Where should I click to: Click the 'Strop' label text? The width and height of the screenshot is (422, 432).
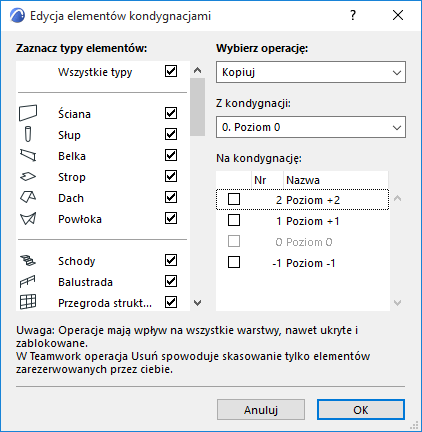click(72, 177)
